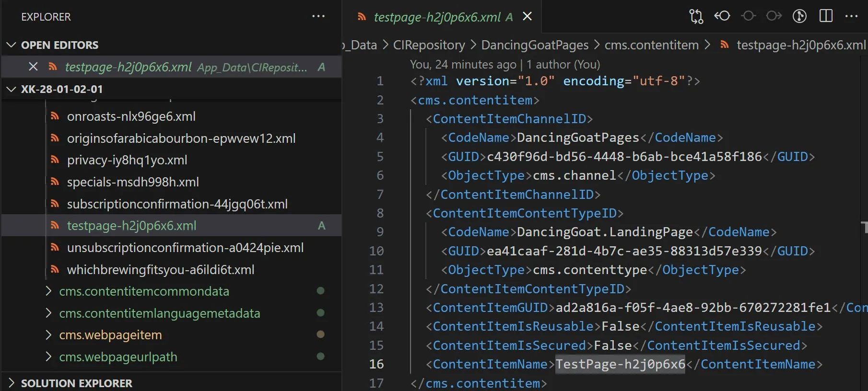Image resolution: width=868 pixels, height=391 pixels.
Task: Click the ContentItemIsSecured False value
Action: coord(613,345)
